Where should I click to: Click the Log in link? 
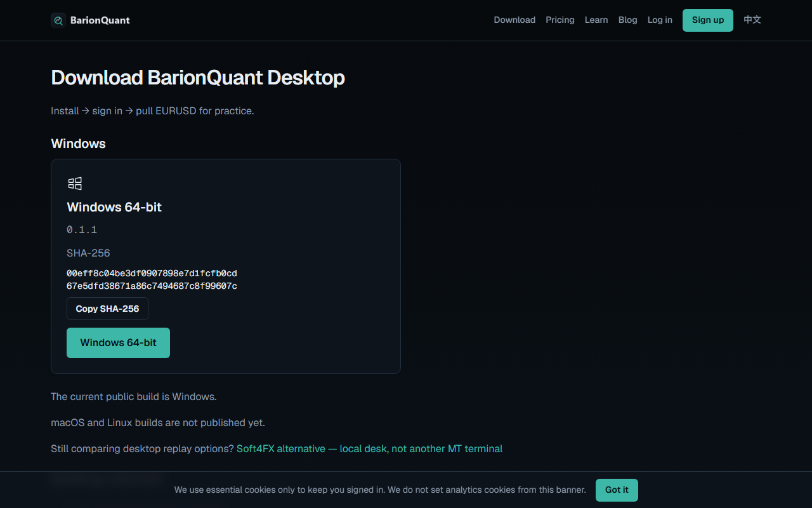(x=660, y=20)
